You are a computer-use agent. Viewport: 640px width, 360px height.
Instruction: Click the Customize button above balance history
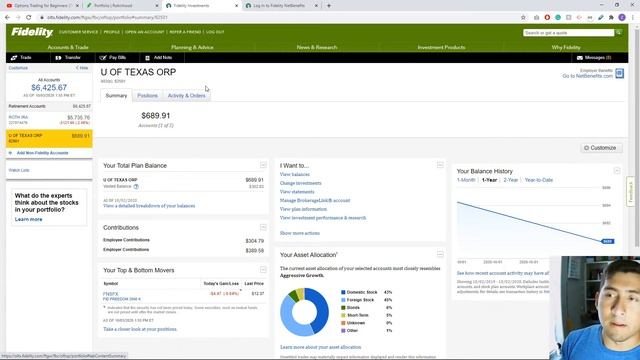pos(602,148)
